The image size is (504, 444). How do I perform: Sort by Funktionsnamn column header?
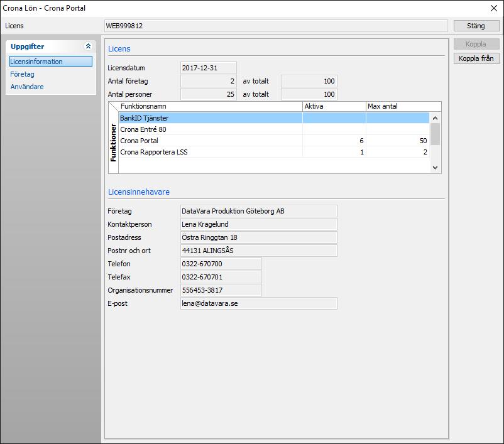(x=211, y=106)
